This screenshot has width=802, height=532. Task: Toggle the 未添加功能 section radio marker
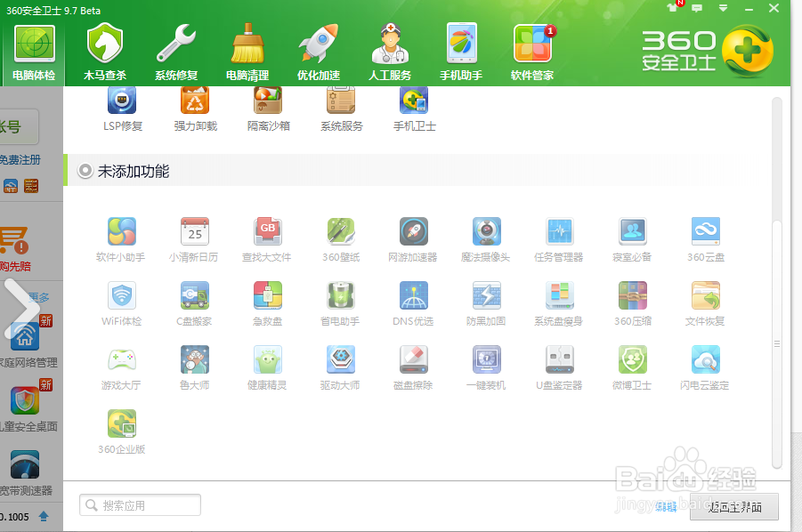[85, 171]
